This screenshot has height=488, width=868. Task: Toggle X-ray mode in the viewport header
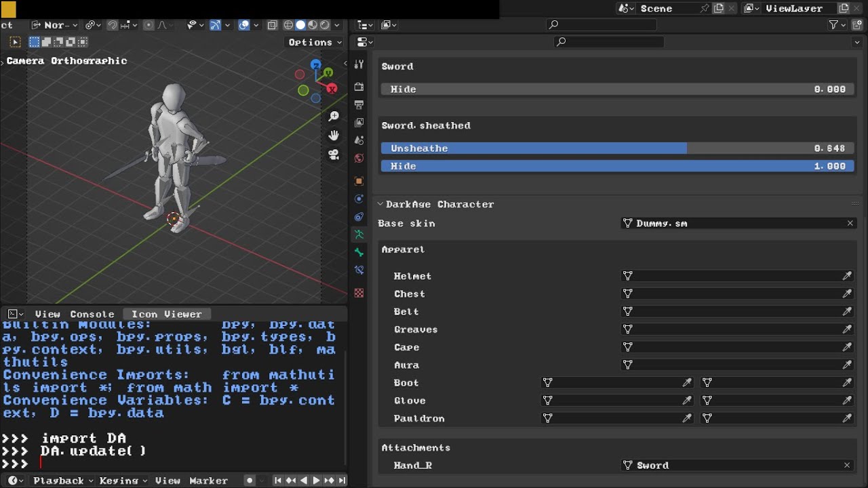(x=272, y=25)
